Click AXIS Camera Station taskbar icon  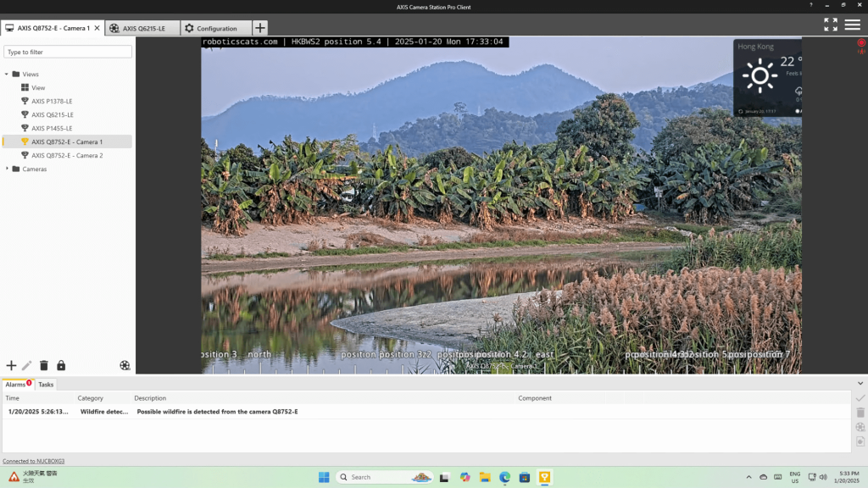click(545, 477)
